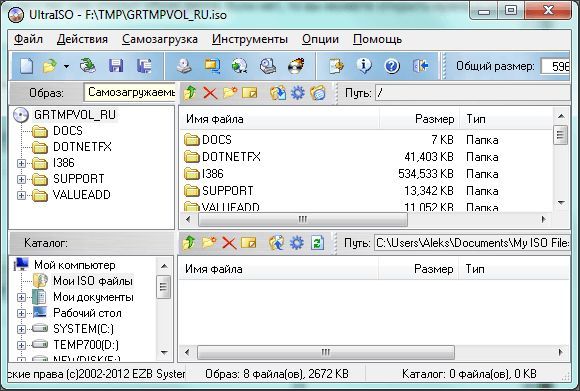Open the Опции menu

click(320, 39)
